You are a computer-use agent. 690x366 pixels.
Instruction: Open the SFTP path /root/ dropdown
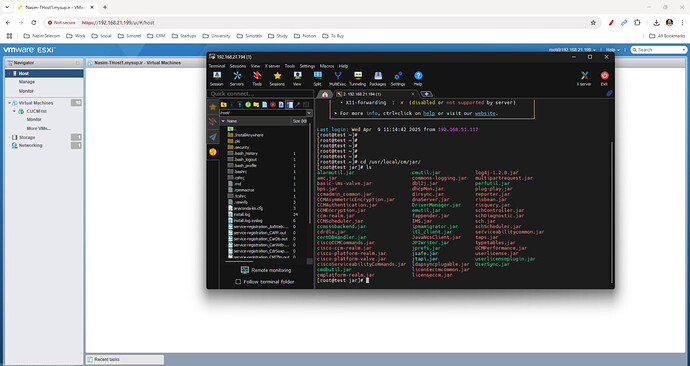pos(309,113)
